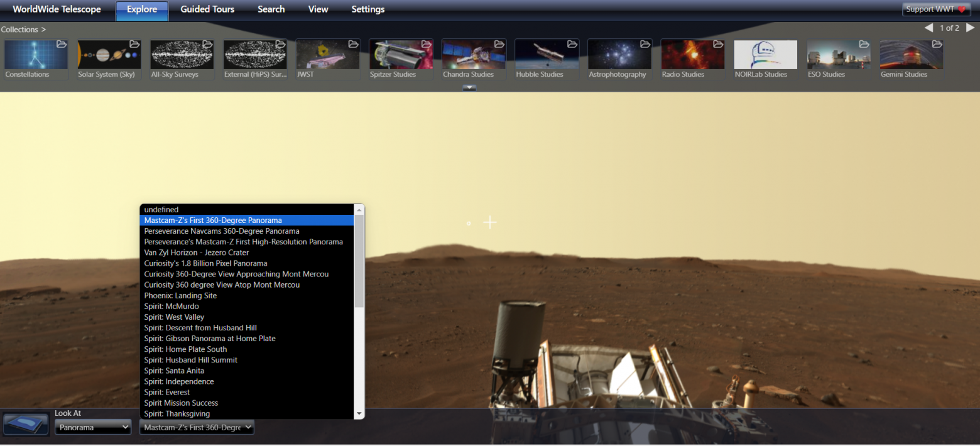
Task: Open the Look At Panorama dropdown
Action: [93, 427]
